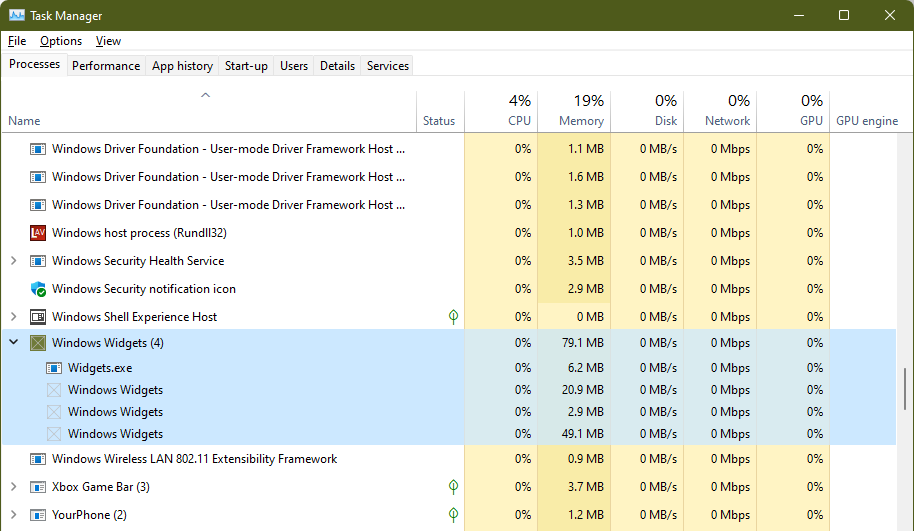Expand the Xbox Game Bar (3) group

pos(13,487)
